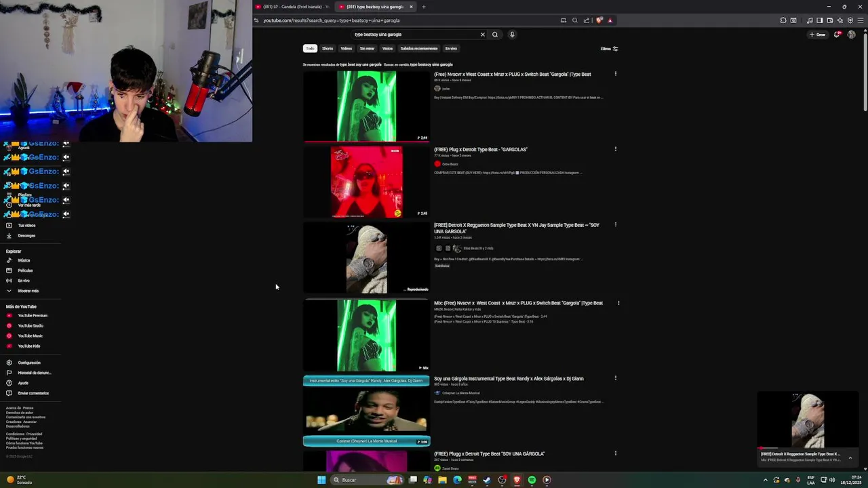Open first green Gargola video thumbnail
The image size is (868, 488).
tap(366, 106)
